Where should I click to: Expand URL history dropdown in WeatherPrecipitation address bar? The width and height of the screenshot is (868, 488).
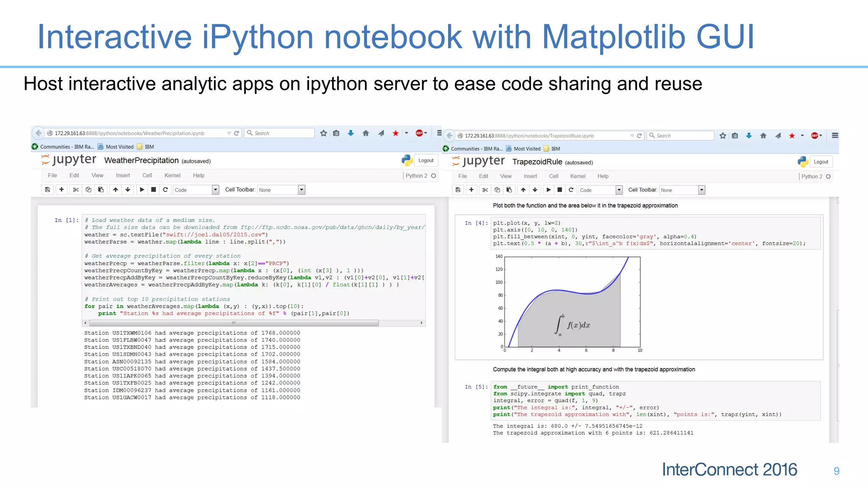click(x=229, y=133)
